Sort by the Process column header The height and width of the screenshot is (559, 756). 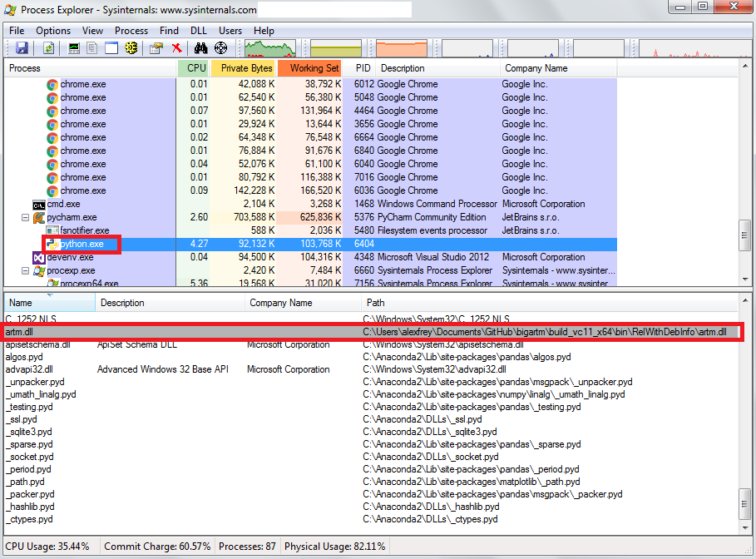click(x=90, y=68)
